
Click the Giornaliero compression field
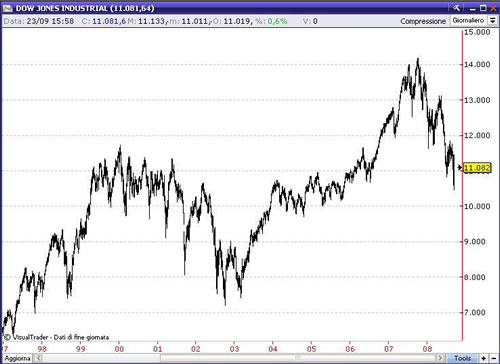(x=469, y=21)
